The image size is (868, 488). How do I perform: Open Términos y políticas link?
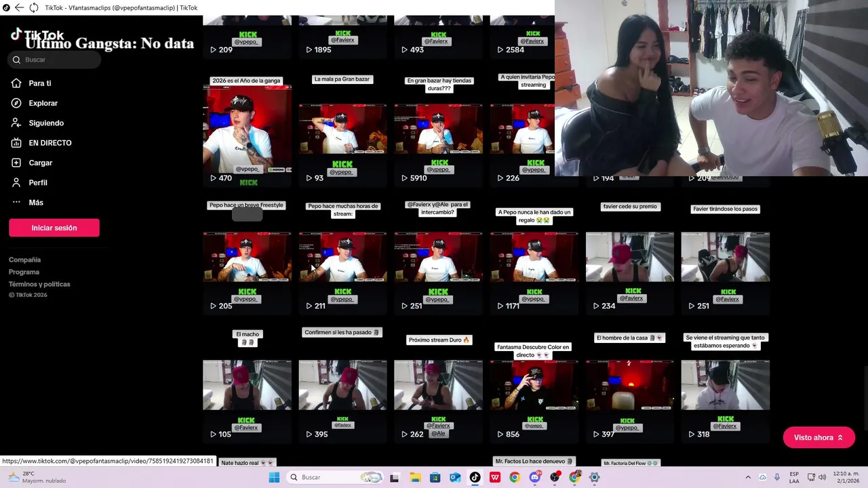[x=39, y=284]
